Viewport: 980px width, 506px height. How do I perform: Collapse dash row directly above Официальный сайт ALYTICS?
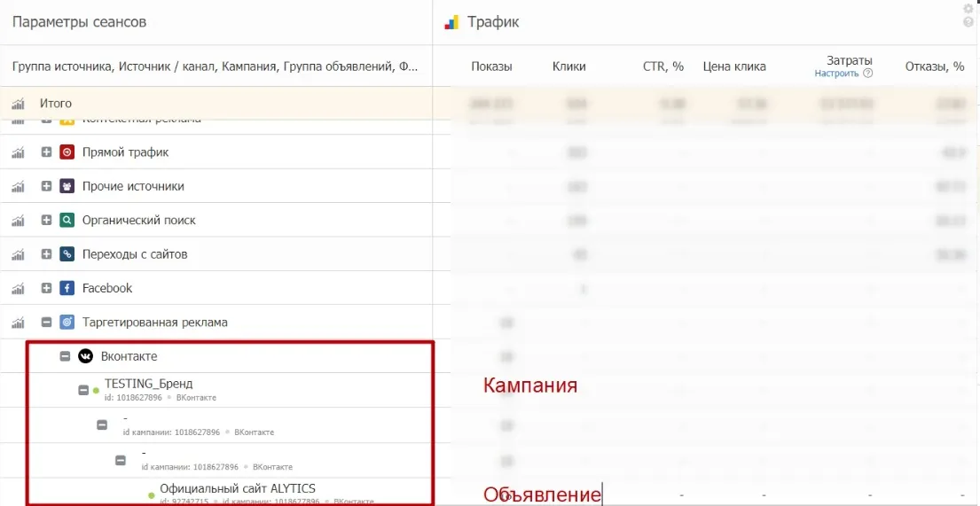click(121, 461)
